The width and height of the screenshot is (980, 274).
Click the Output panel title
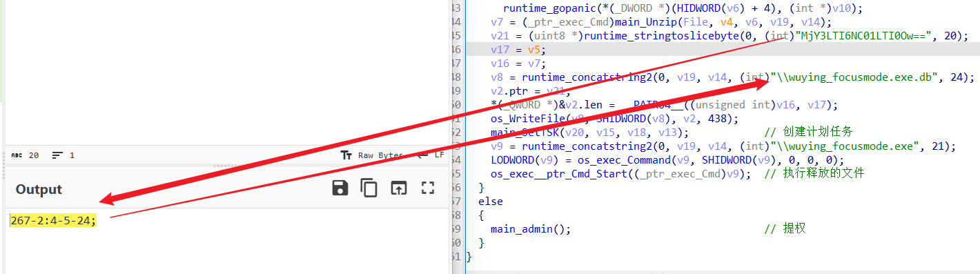[x=39, y=189]
